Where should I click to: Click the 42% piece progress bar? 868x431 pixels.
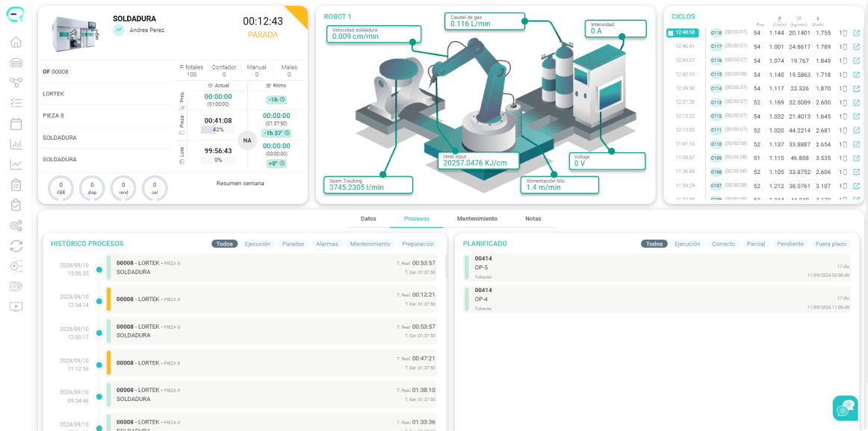coord(217,129)
